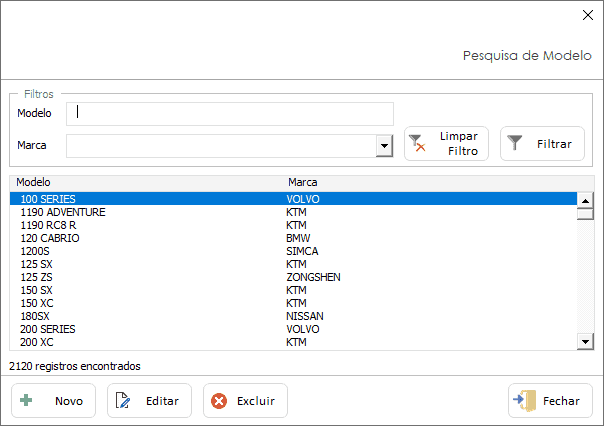The height and width of the screenshot is (426, 604).
Task: Click the exit door icon on Fechar
Action: tap(525, 400)
